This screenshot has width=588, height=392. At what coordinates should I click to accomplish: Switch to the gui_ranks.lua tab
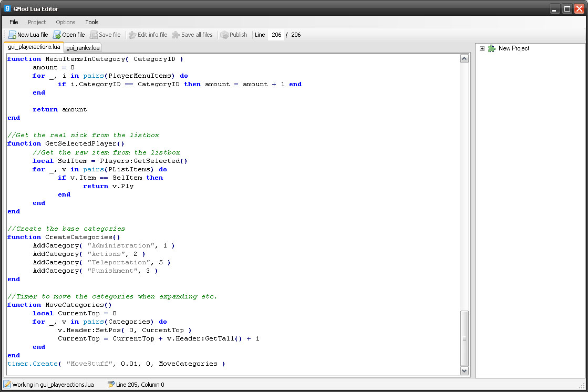point(83,48)
